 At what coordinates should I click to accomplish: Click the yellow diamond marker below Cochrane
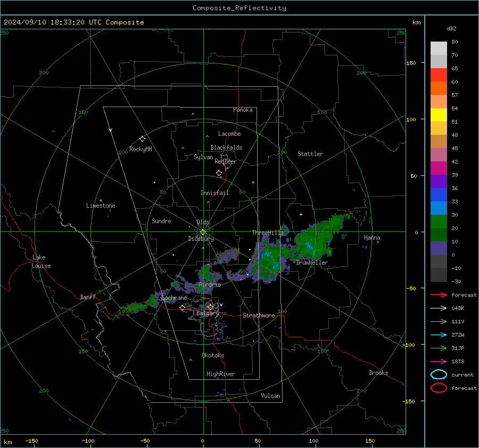pos(183,308)
